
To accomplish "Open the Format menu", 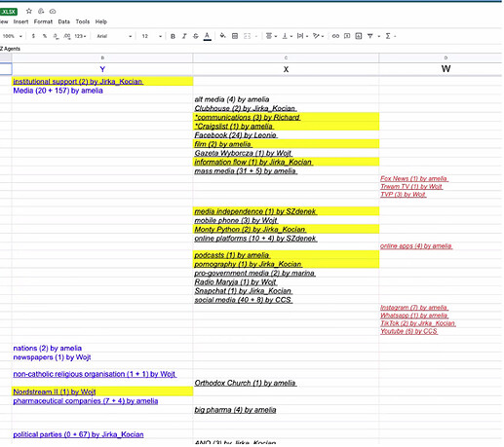I will tap(43, 21).
